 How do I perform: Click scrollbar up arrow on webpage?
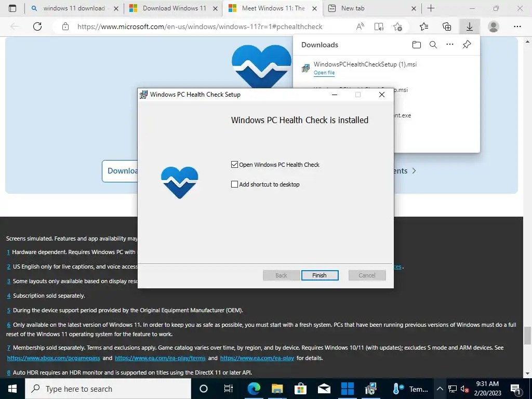click(527, 42)
